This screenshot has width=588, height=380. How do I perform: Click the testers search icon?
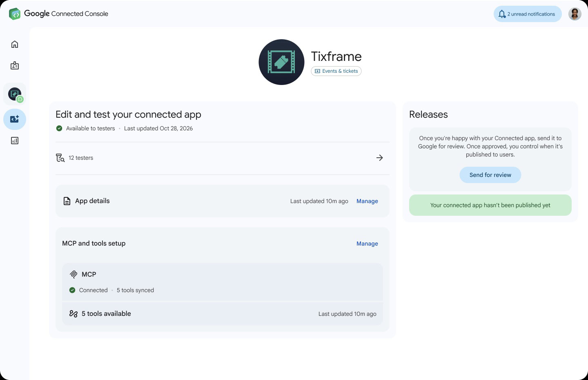pos(60,158)
